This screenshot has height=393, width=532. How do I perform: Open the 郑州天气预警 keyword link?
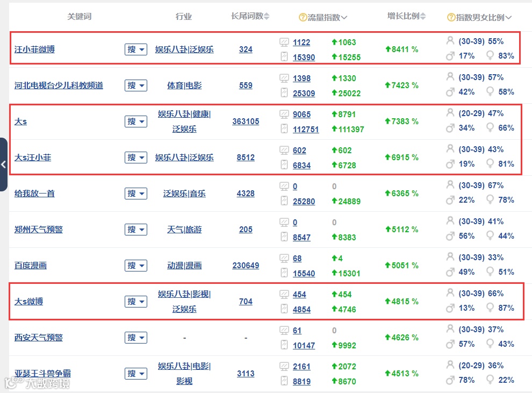click(39, 230)
